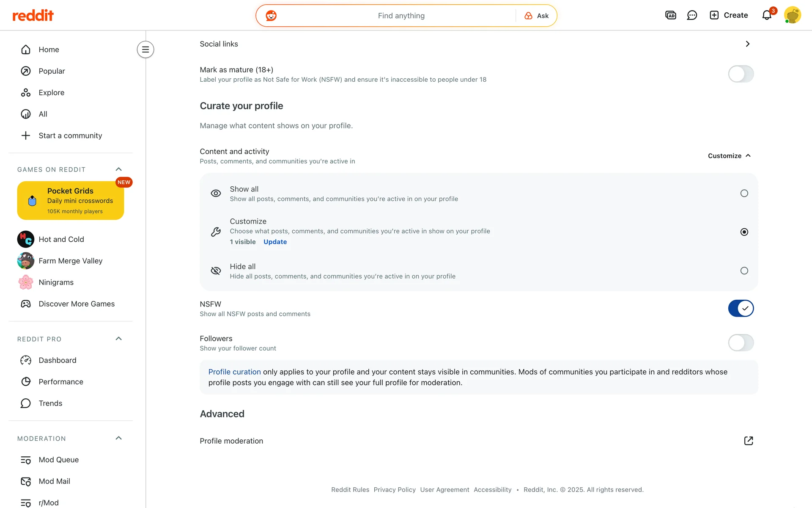This screenshot has height=508, width=812.
Task: Open the chat messages icon
Action: [x=692, y=16]
